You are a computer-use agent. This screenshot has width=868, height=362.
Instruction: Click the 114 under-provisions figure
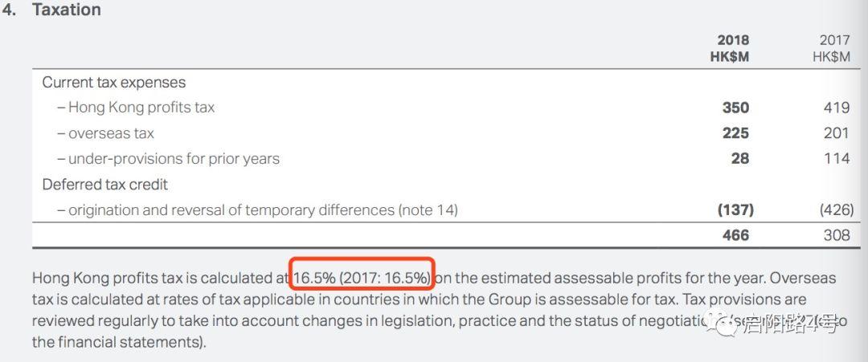point(837,159)
